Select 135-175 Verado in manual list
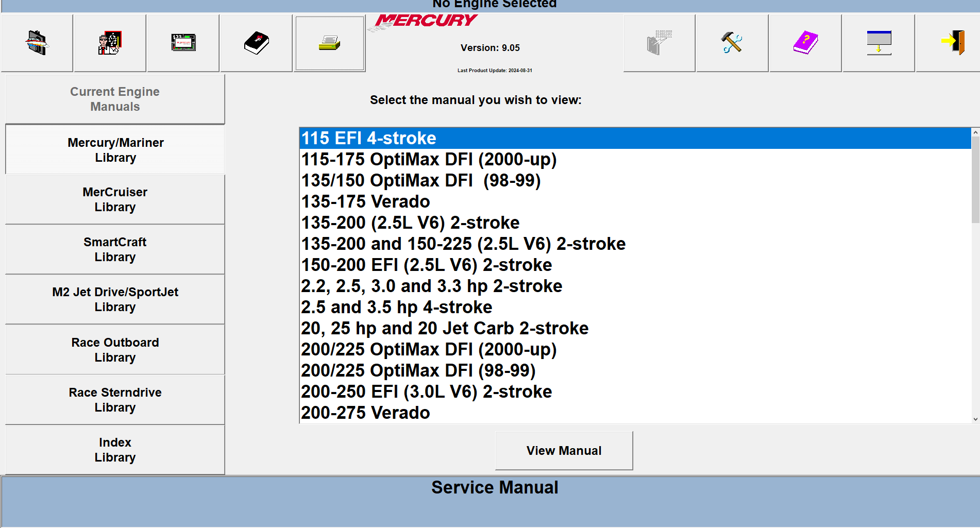The height and width of the screenshot is (528, 980). coord(635,201)
